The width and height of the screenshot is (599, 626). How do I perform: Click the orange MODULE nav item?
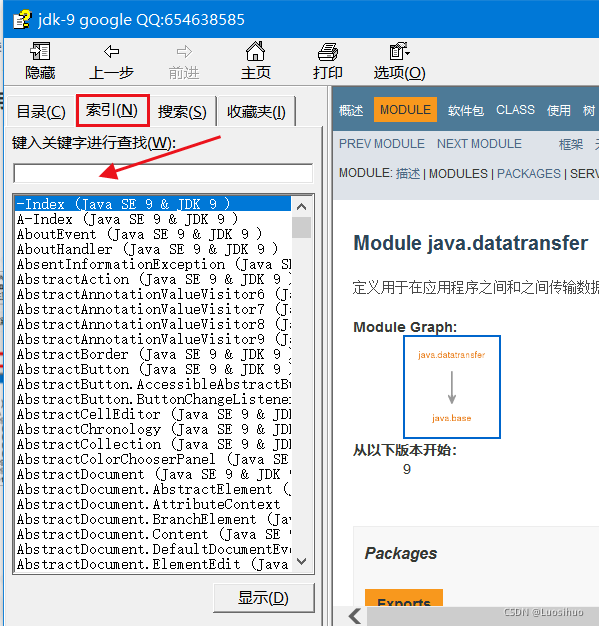point(405,109)
